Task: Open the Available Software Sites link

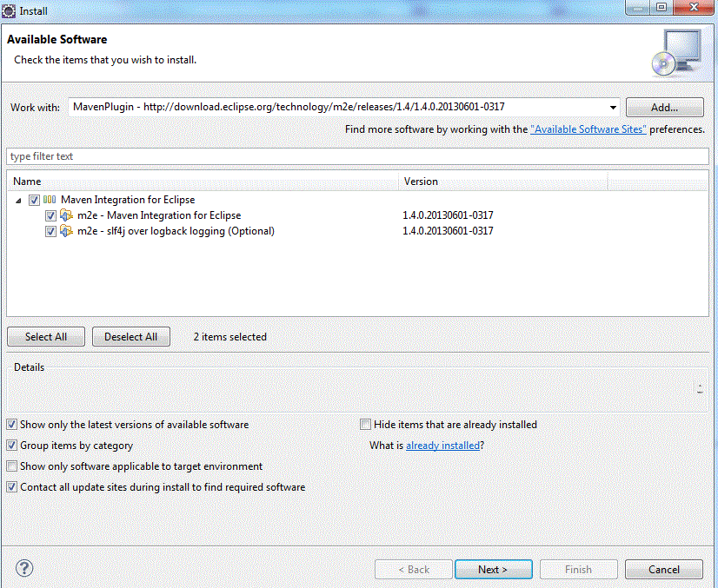Action: coord(588,129)
